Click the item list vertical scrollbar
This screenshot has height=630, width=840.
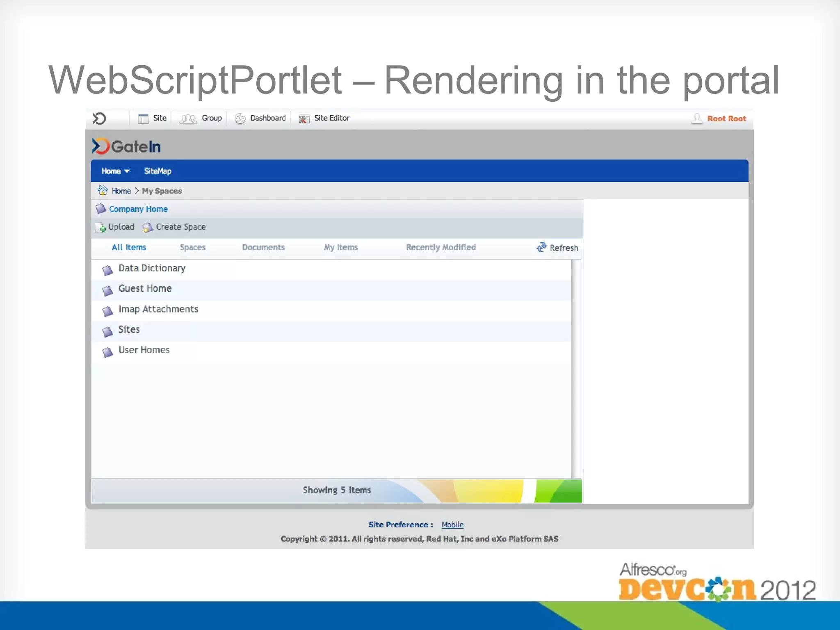pyautogui.click(x=576, y=369)
